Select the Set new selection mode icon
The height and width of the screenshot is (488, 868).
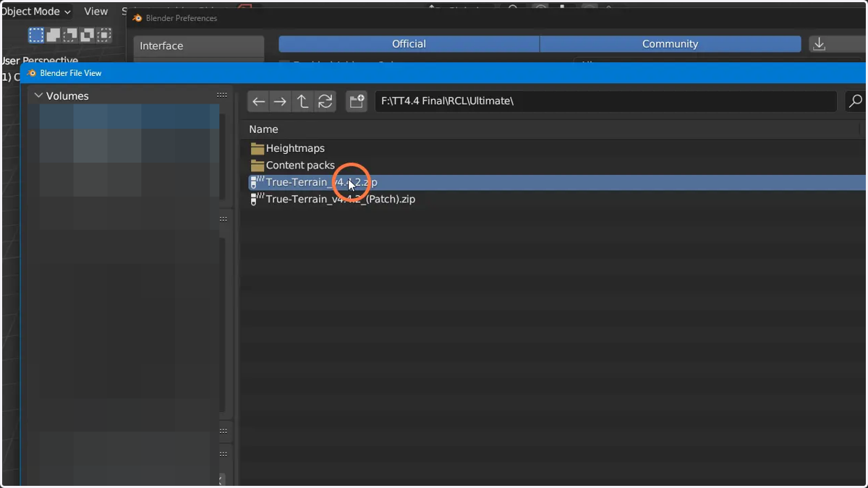[36, 35]
